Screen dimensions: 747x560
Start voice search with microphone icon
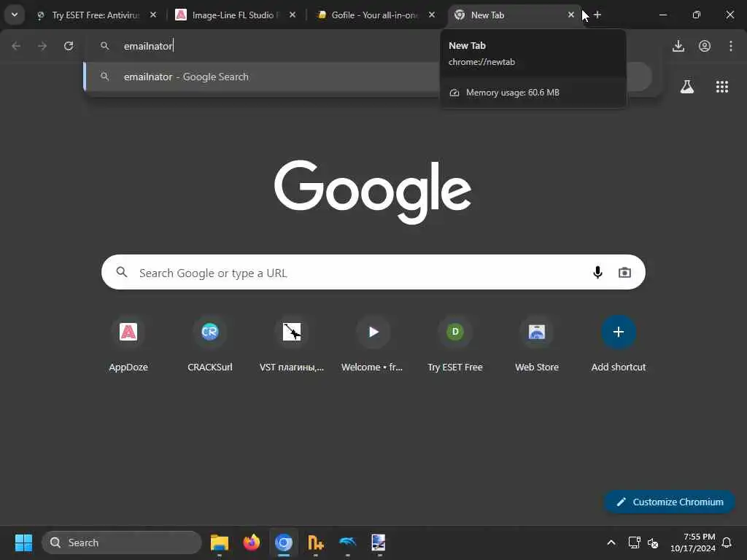coord(597,273)
